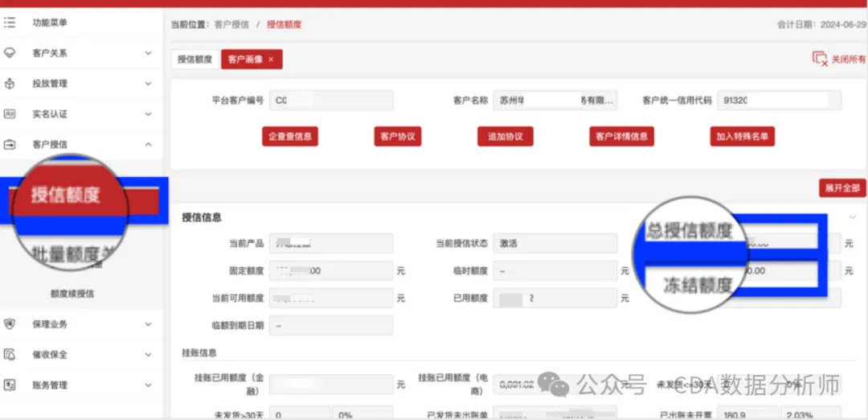Screen dimensions: 868x420
Task: Expand the 投放管理 menu chevron
Action: (x=148, y=84)
